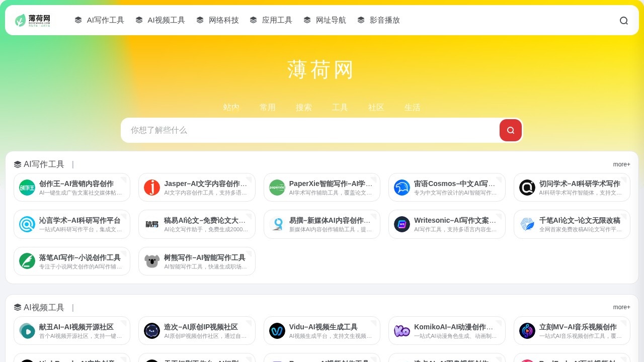This screenshot has height=362, width=644.
Task: Click the 薄荷网 leaf logo
Action: click(x=33, y=20)
